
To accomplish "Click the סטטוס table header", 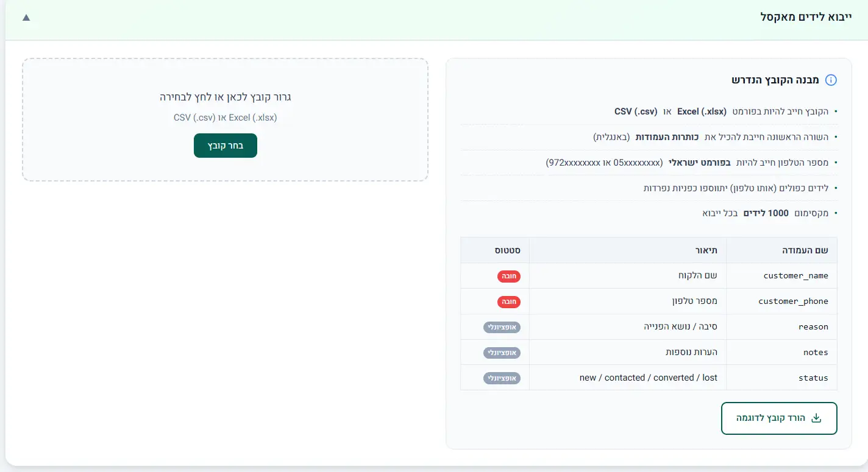I will (x=507, y=250).
